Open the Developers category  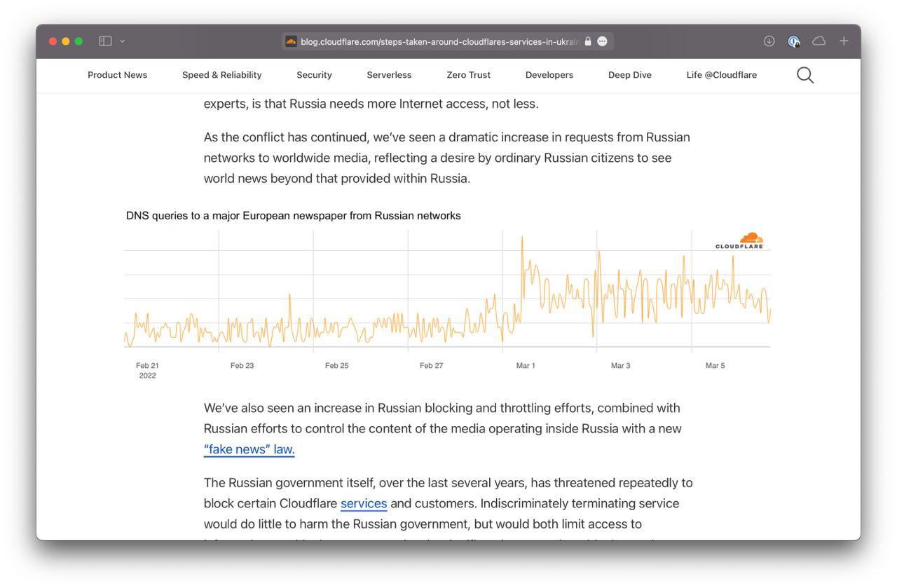pyautogui.click(x=549, y=75)
